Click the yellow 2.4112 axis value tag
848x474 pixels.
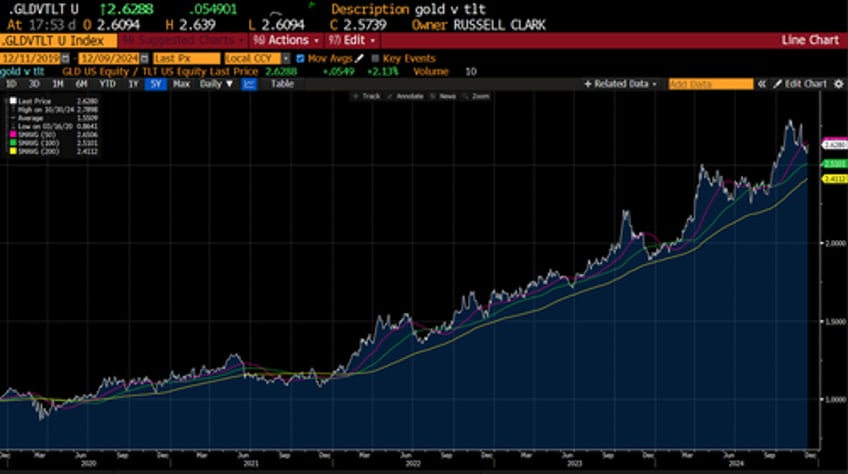point(834,179)
